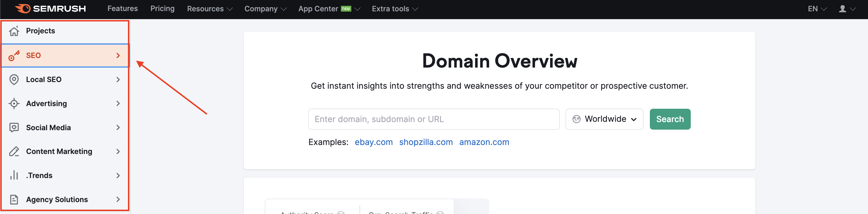Screen dimensions: 868x214
Task: Click the SEO key icon
Action: 14,56
